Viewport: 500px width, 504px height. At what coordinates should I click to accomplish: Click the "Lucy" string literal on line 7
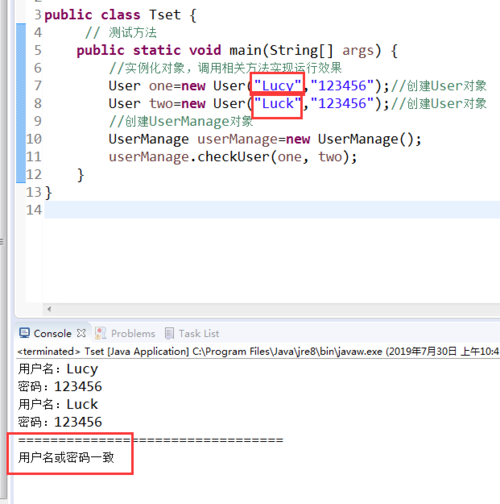278,86
